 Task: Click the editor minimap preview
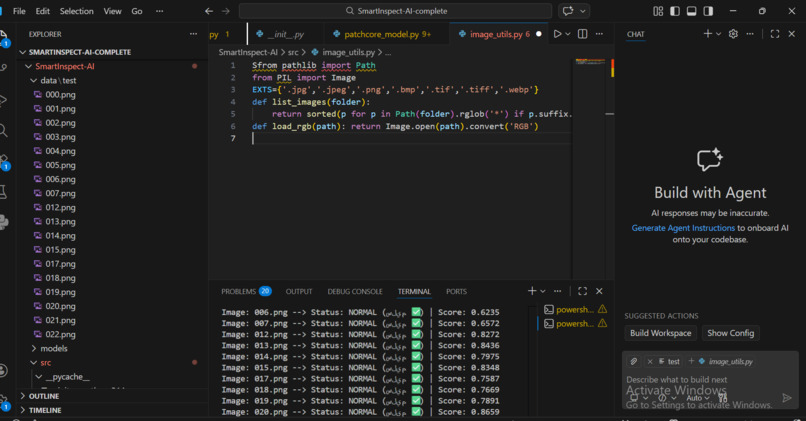tap(590, 62)
